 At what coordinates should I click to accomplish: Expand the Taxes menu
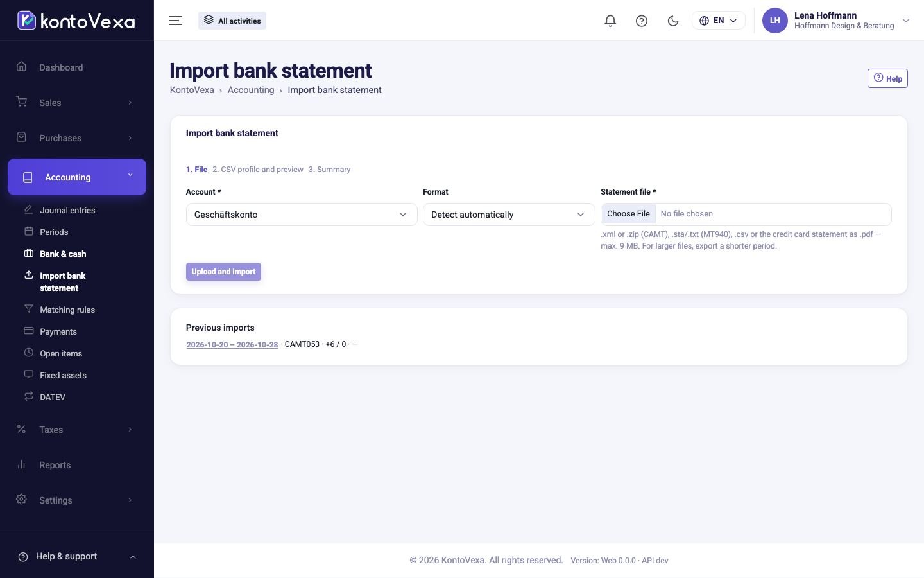77,430
